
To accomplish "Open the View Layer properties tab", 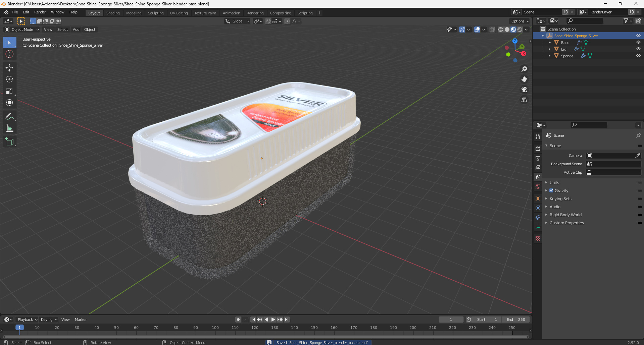I will point(538,167).
